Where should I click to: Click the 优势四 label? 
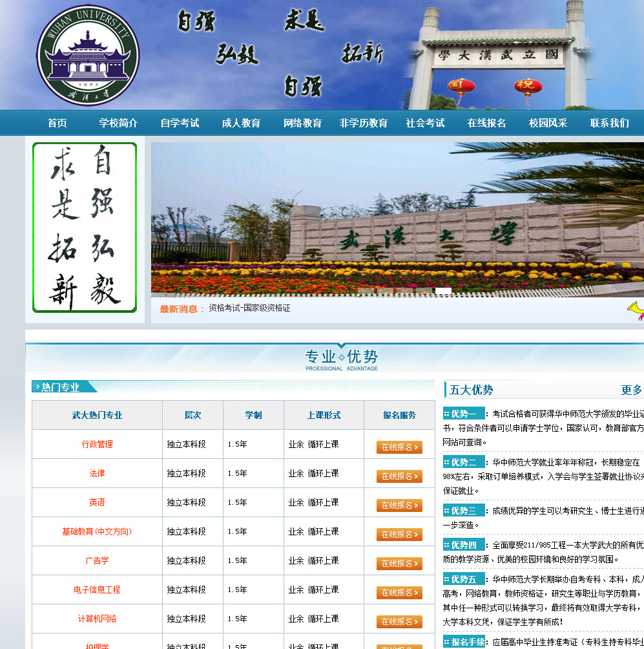click(464, 545)
